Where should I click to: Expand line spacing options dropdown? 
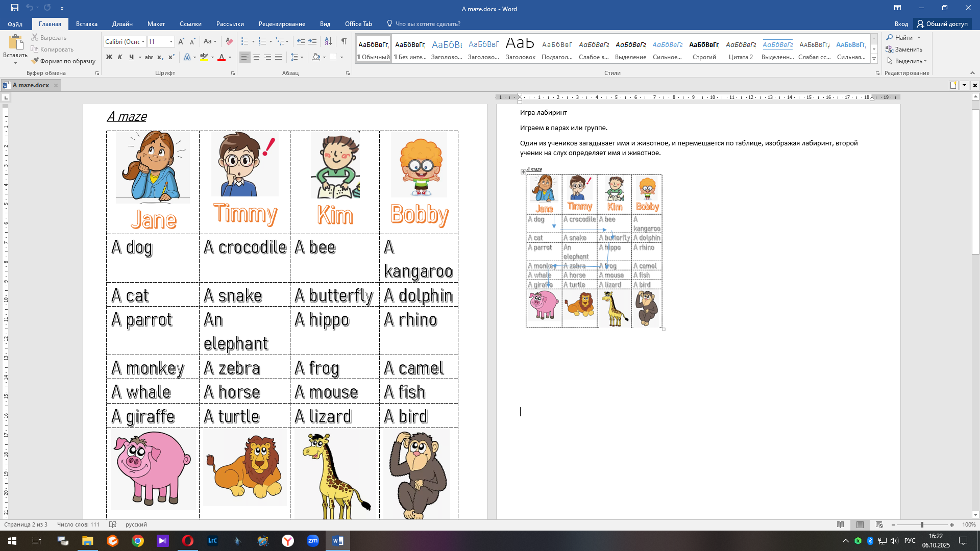point(302,58)
